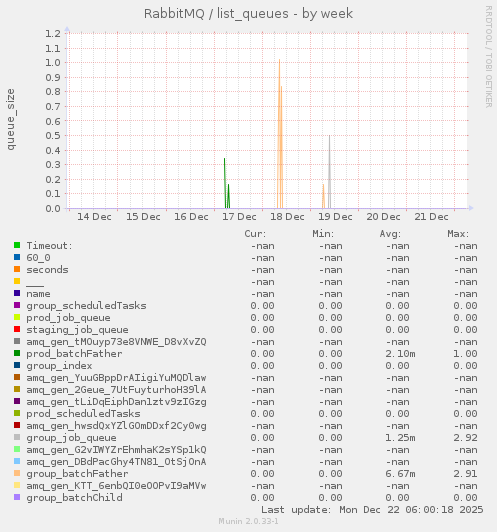Click the 0.5 y-axis tick label
Image resolution: width=497 pixels, height=532 pixels.
pos(53,136)
